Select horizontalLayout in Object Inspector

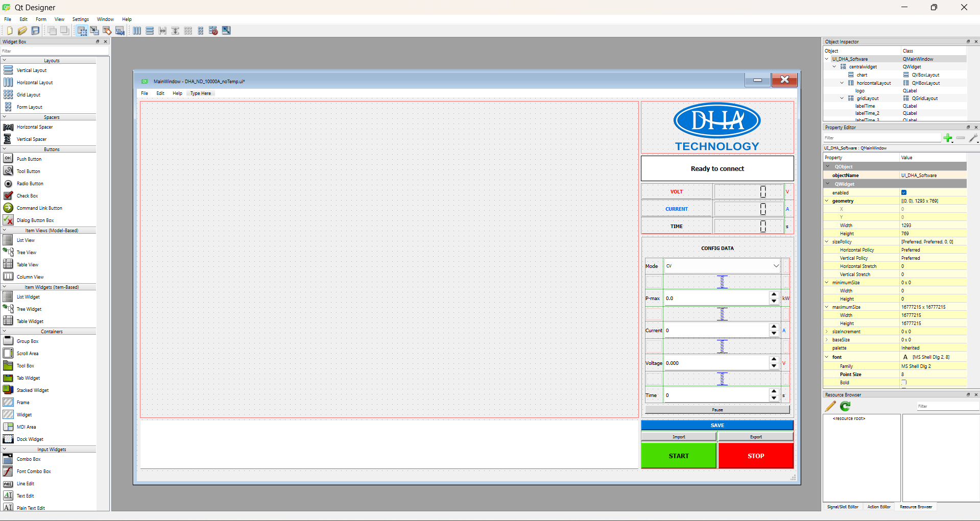[x=874, y=83]
